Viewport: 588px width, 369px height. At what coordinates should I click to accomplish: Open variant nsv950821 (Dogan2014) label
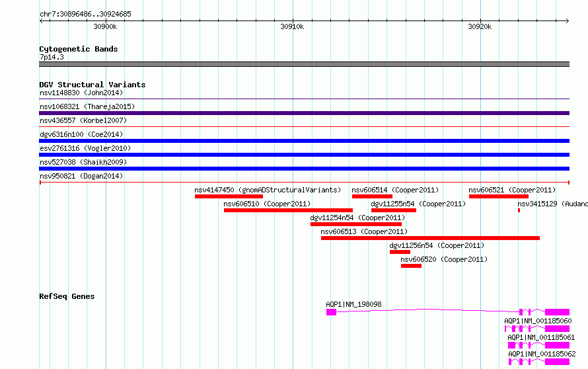(81, 176)
